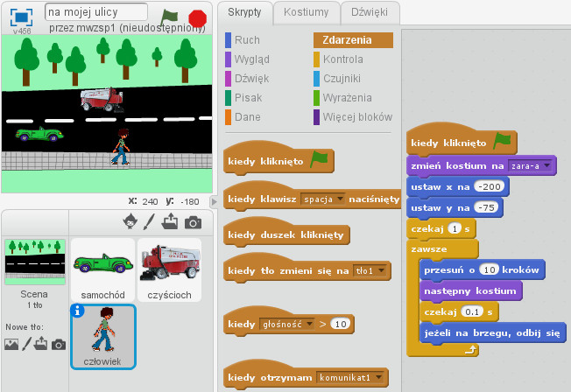Open głośność dropdown in palette block
571x392 pixels.
coord(286,324)
